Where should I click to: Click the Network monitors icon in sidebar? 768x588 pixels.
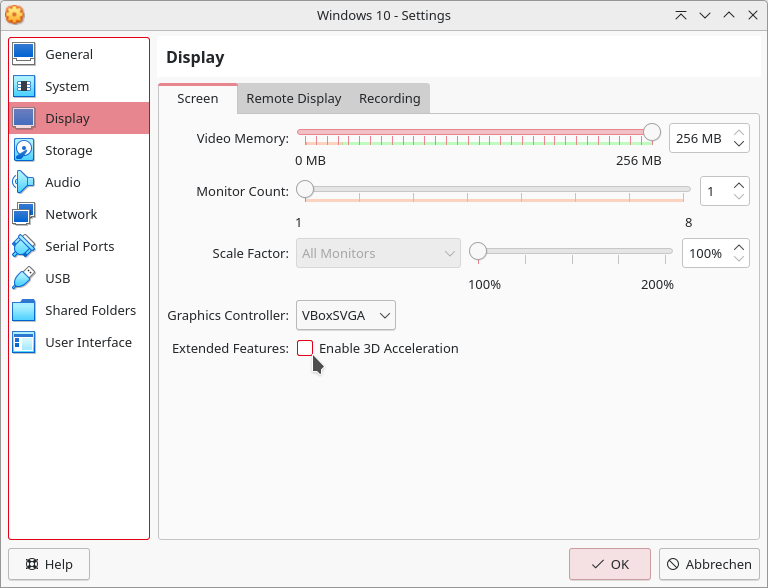click(x=24, y=214)
